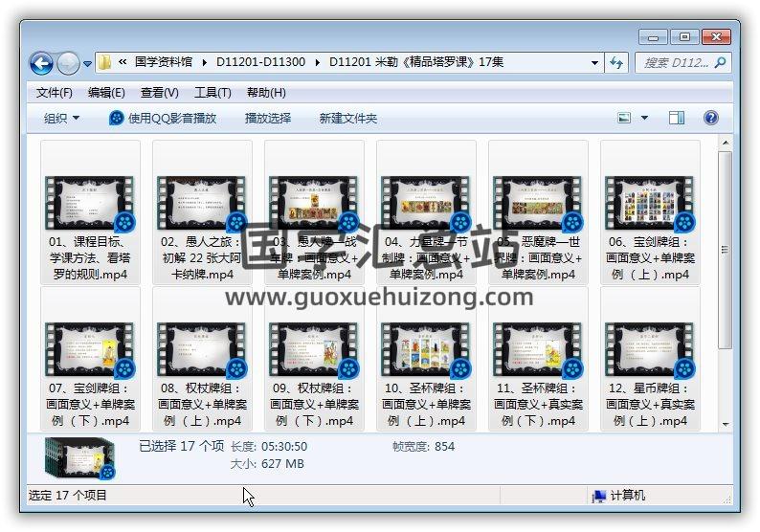760x532 pixels.
Task: Click the blue help question icon
Action: [710, 118]
